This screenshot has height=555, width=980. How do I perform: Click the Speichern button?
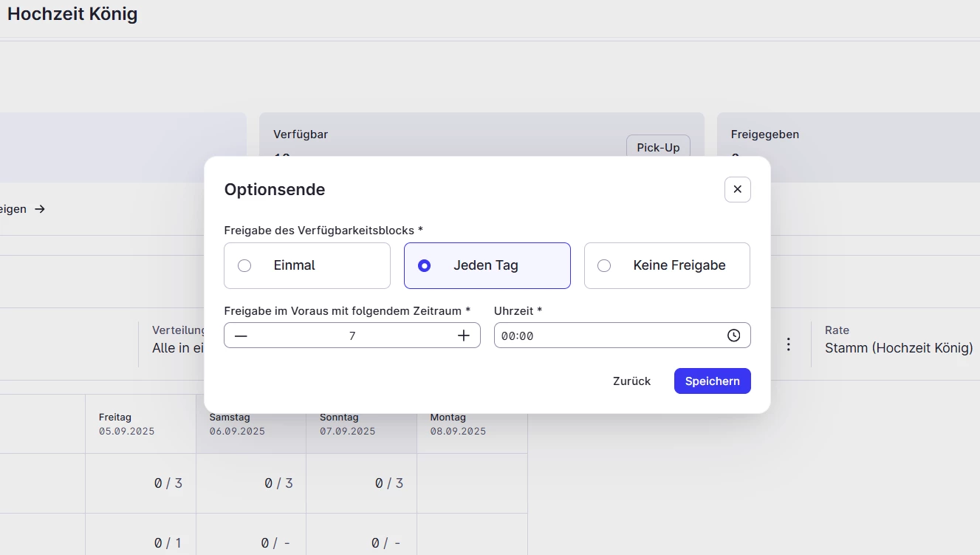coord(712,381)
